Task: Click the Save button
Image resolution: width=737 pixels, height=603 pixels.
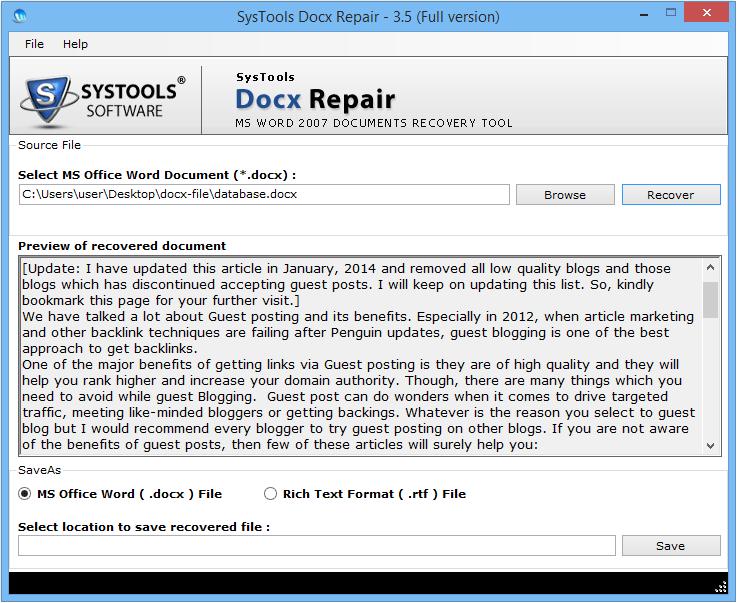Action: (x=671, y=546)
